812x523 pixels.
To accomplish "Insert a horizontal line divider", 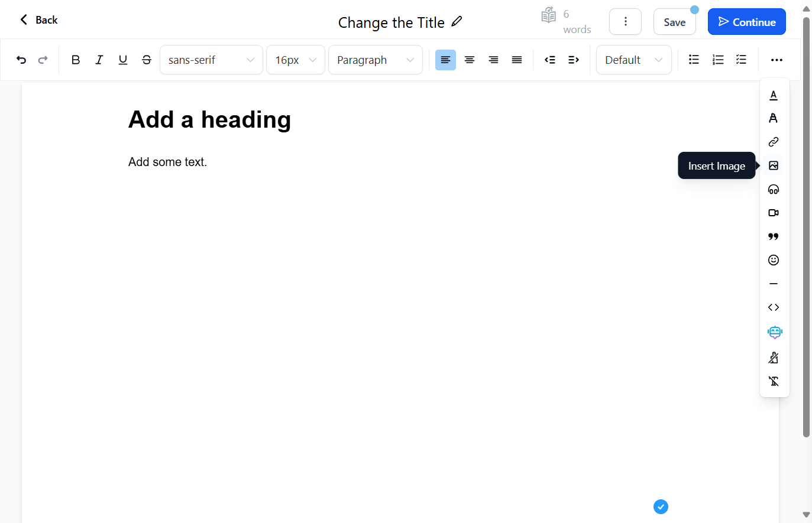I will click(774, 284).
